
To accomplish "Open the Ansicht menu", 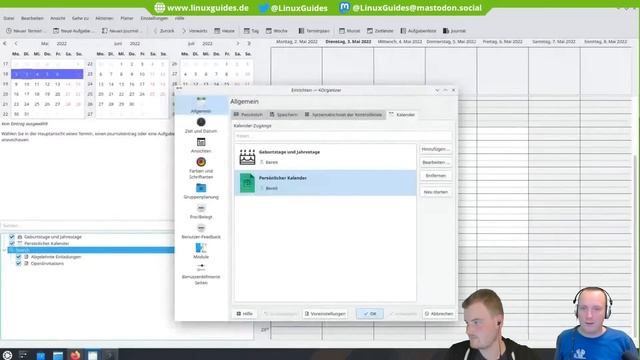I will click(x=58, y=18).
